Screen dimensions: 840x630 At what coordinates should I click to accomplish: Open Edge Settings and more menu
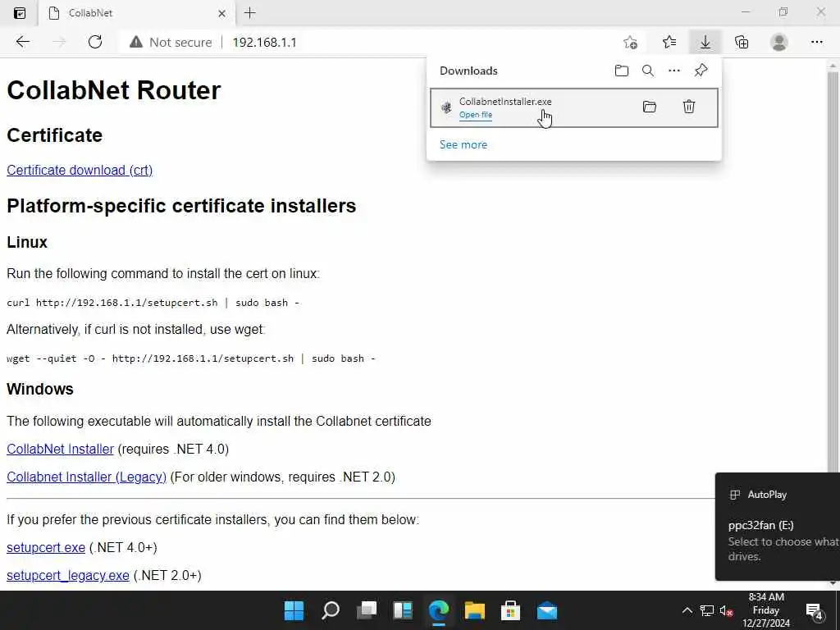816,42
